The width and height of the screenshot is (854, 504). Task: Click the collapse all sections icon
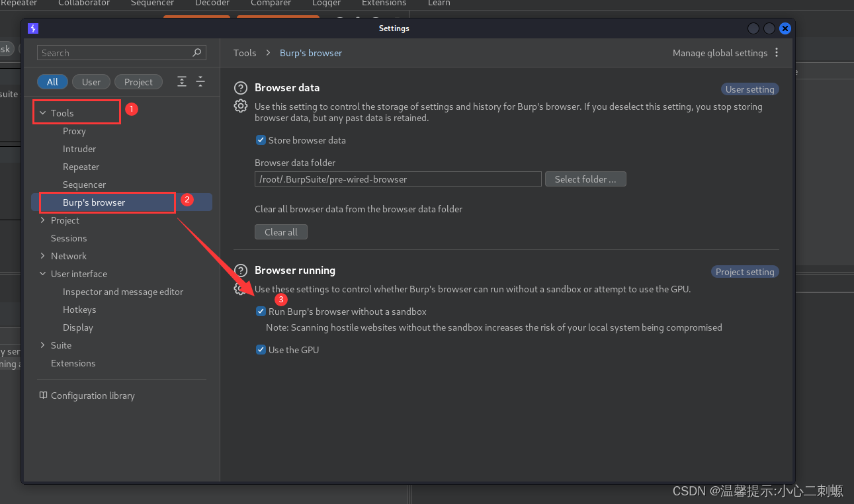(200, 82)
